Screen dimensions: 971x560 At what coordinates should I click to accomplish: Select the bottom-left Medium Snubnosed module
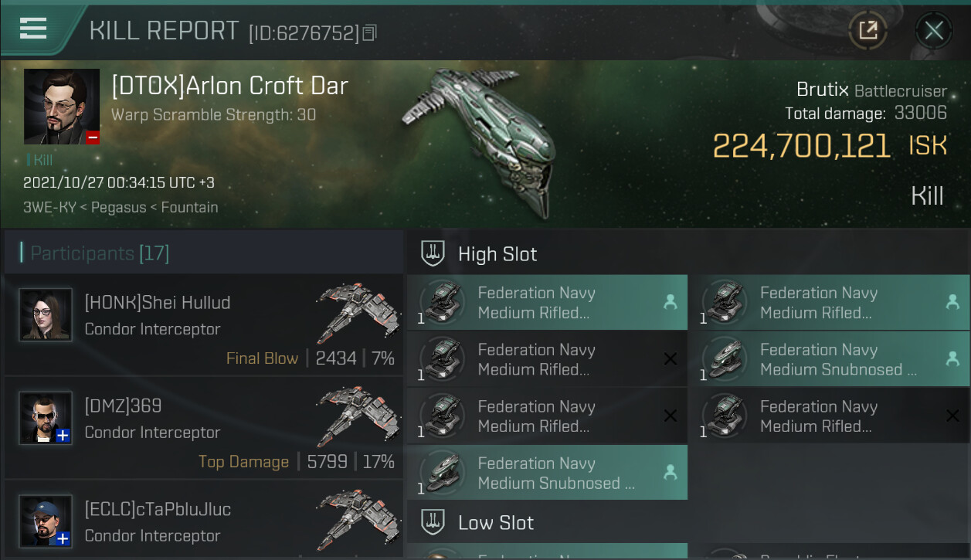(x=547, y=473)
